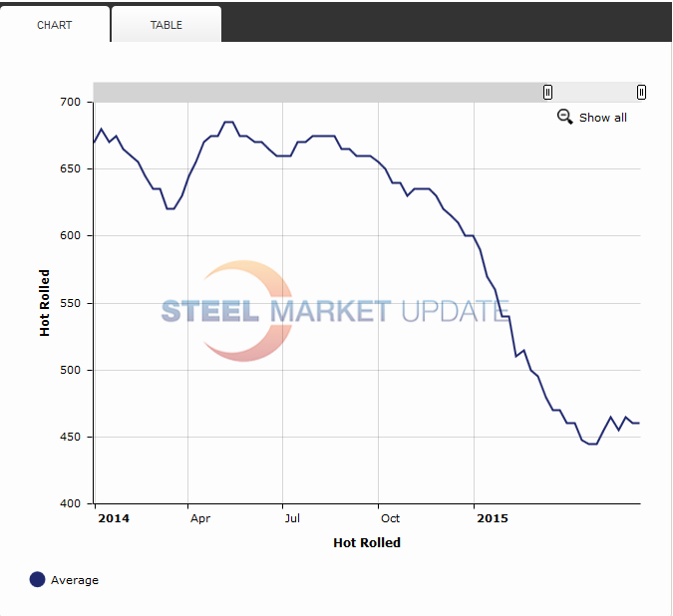Click the vertical Hot Rolled axis title
The height and width of the screenshot is (616, 673).
(45, 303)
